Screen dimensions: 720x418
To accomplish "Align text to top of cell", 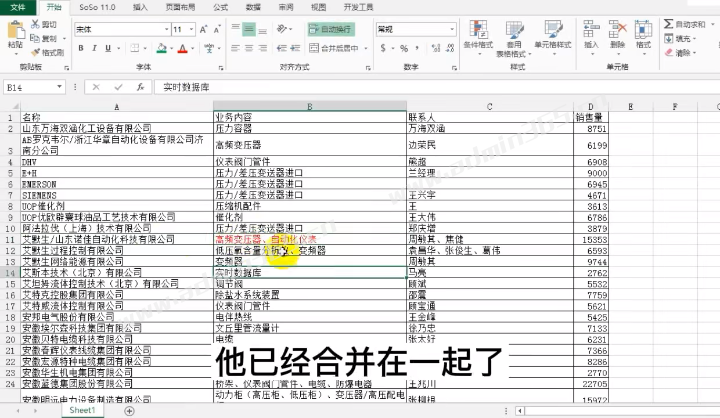I will coord(236,29).
